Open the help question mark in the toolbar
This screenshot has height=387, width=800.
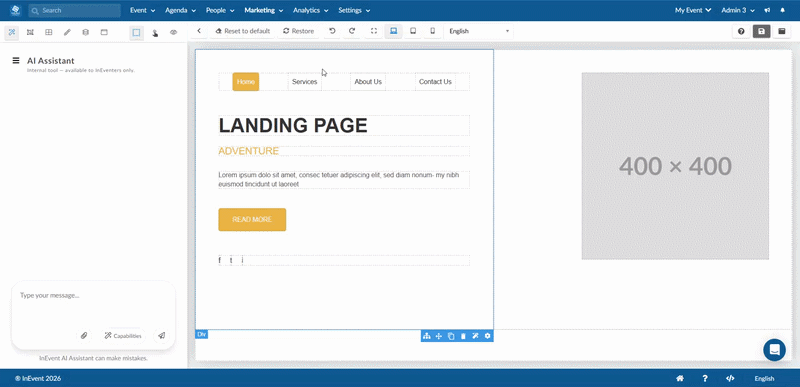click(x=741, y=32)
